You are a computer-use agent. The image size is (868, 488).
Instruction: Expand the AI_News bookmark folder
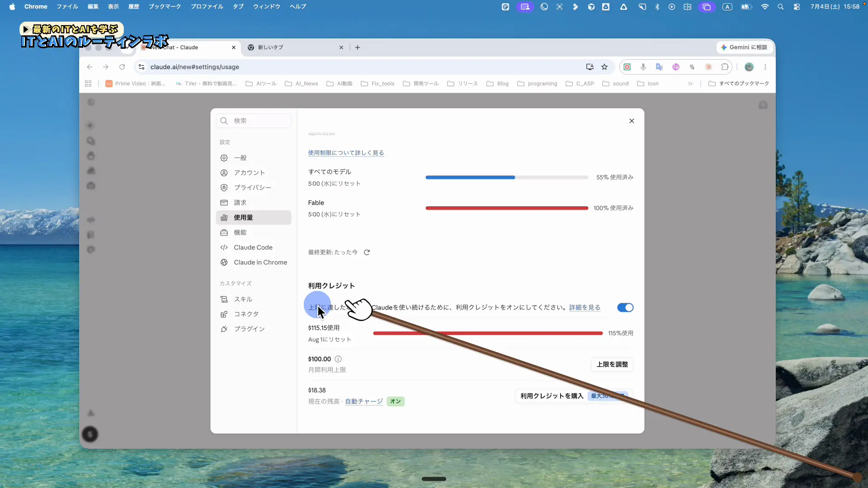[x=302, y=84]
